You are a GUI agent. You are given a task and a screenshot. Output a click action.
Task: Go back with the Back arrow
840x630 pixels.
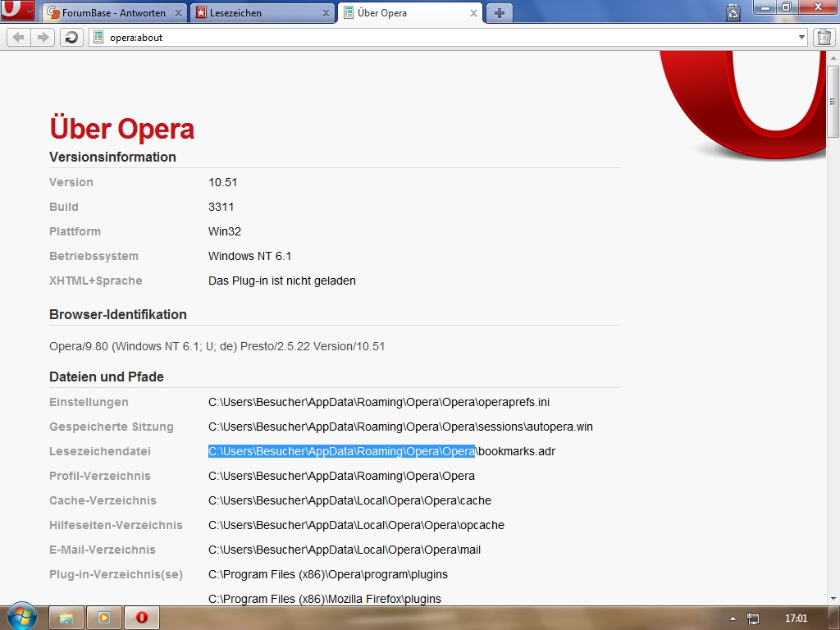pos(18,38)
